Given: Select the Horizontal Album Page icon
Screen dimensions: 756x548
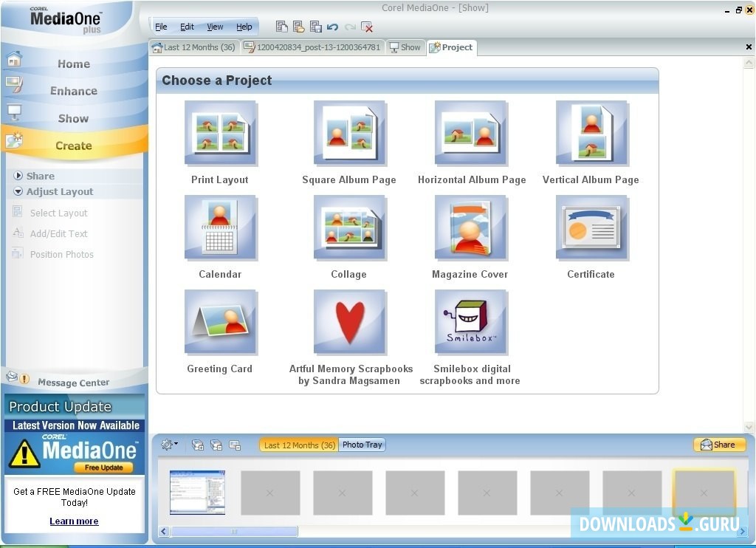Looking at the screenshot, I should click(x=471, y=133).
